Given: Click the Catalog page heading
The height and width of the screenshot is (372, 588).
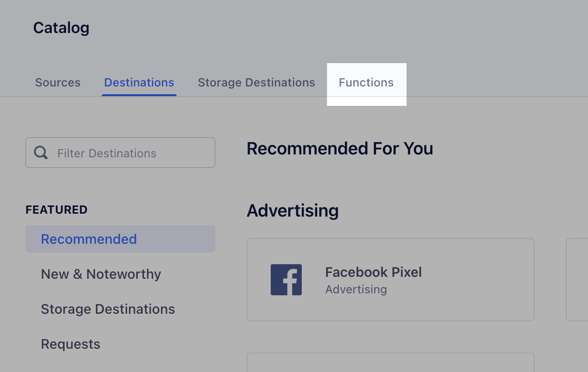Looking at the screenshot, I should pos(61,28).
